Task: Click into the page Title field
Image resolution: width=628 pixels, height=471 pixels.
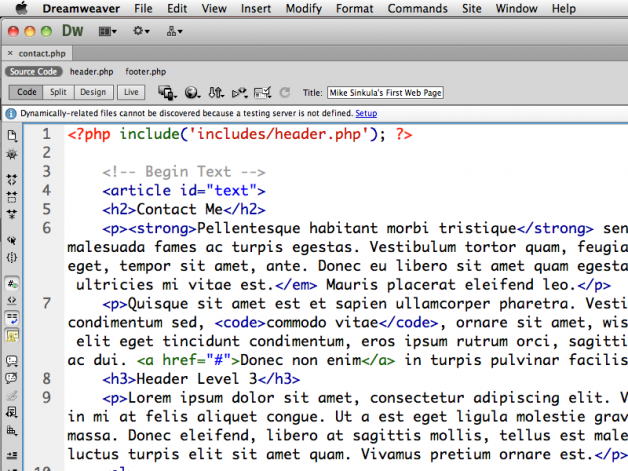Action: click(x=385, y=93)
